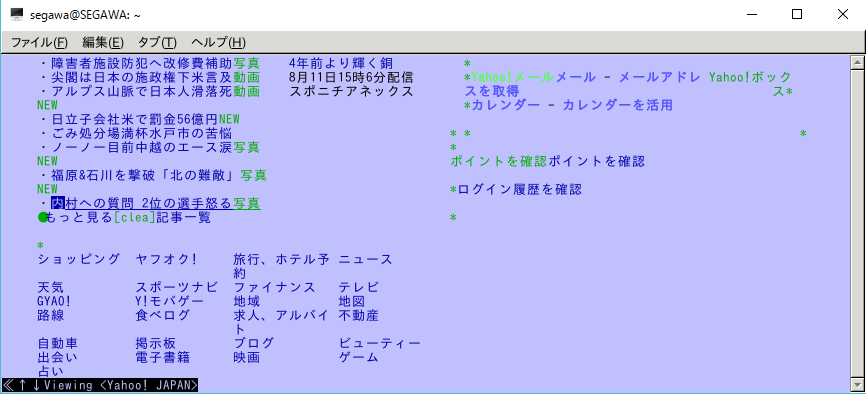Open highlighted 内村への質問 2位の選手怒る link
The height and width of the screenshot is (394, 866).
tap(142, 204)
